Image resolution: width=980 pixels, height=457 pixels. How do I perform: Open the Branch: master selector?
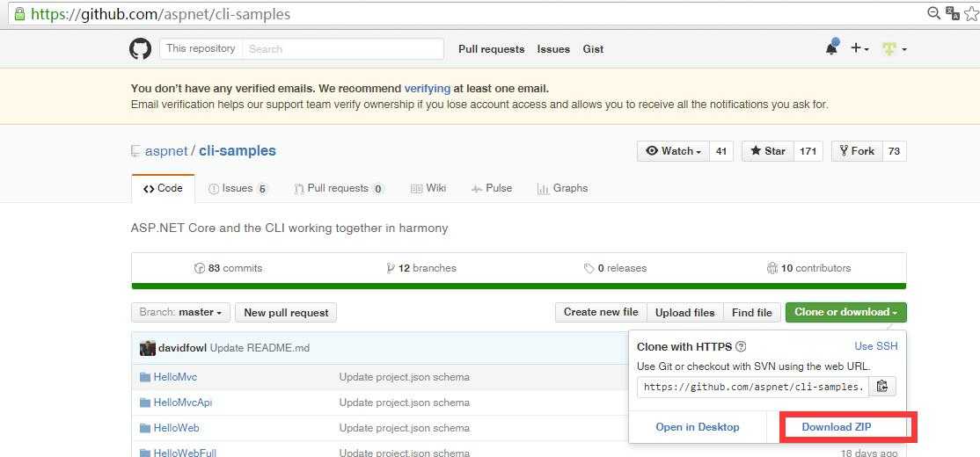(x=180, y=312)
